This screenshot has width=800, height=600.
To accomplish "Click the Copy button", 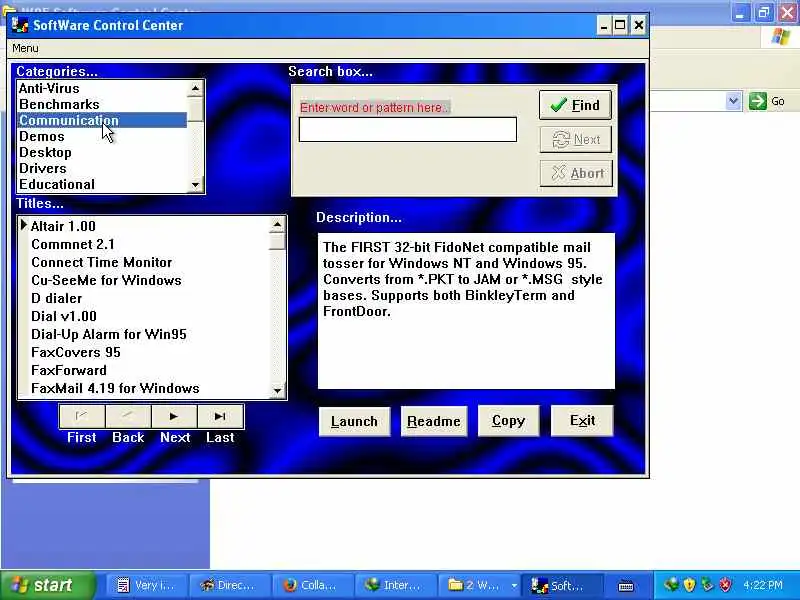I will [x=508, y=421].
